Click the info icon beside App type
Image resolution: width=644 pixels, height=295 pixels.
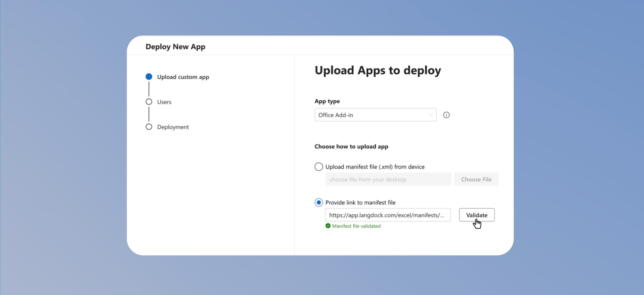446,115
